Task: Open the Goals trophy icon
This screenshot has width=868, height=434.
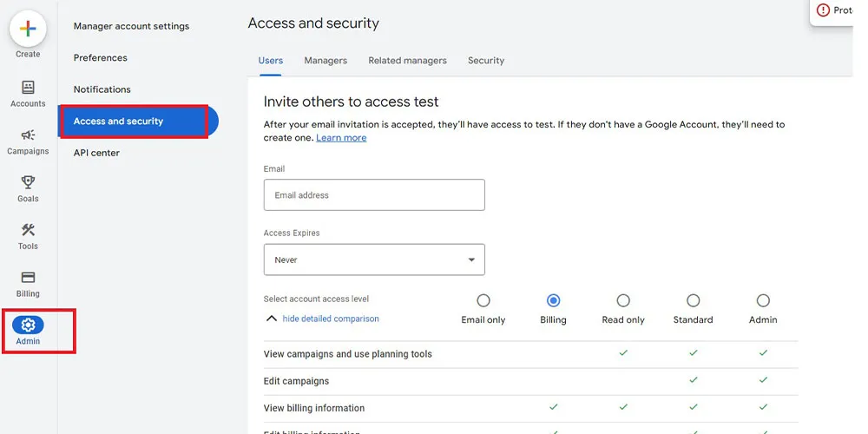Action: 28,182
